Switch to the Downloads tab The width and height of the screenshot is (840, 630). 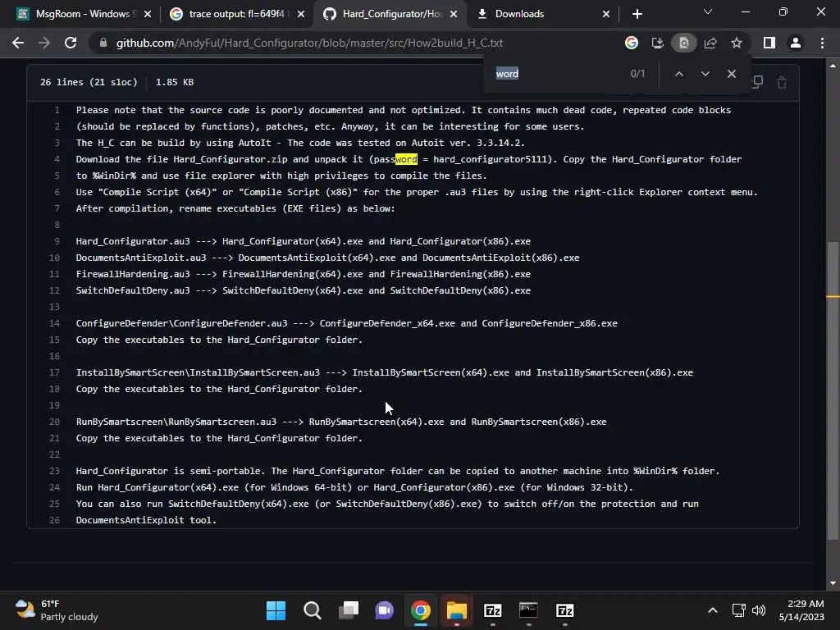point(519,14)
